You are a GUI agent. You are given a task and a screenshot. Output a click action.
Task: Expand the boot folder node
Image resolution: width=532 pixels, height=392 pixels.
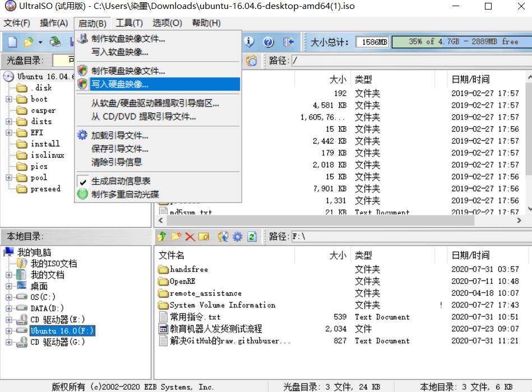coord(9,99)
